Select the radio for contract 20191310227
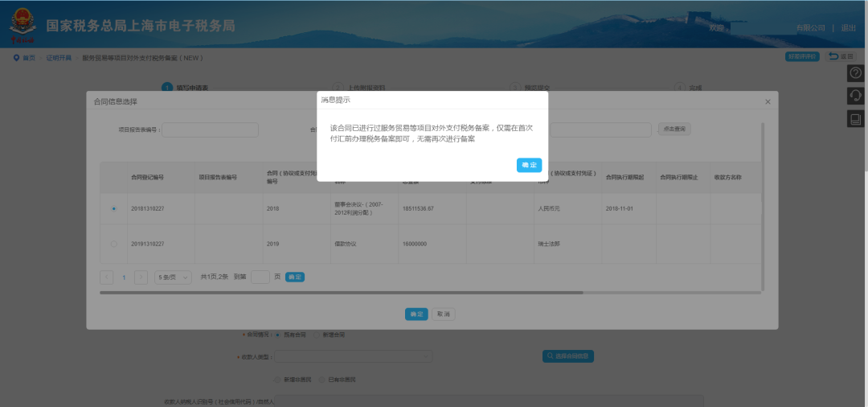The height and width of the screenshot is (407, 868). [114, 244]
